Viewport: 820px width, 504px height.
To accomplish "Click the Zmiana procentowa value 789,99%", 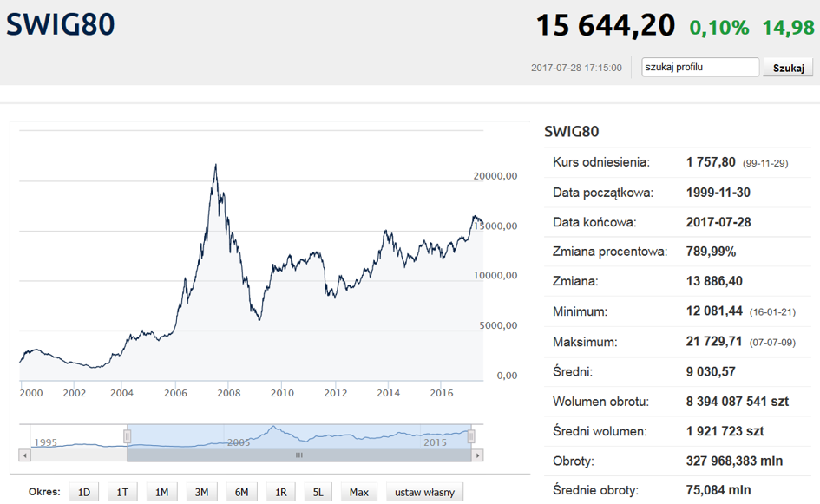I will (x=711, y=252).
